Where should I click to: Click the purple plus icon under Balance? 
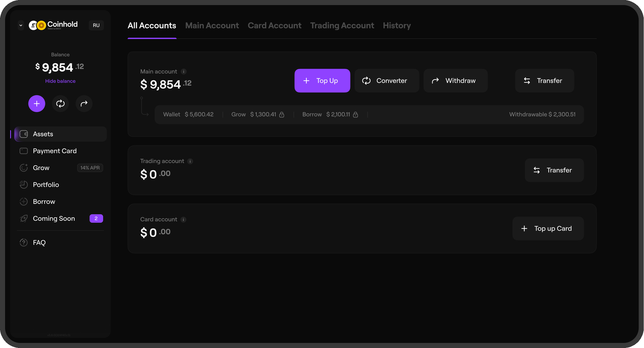(37, 104)
